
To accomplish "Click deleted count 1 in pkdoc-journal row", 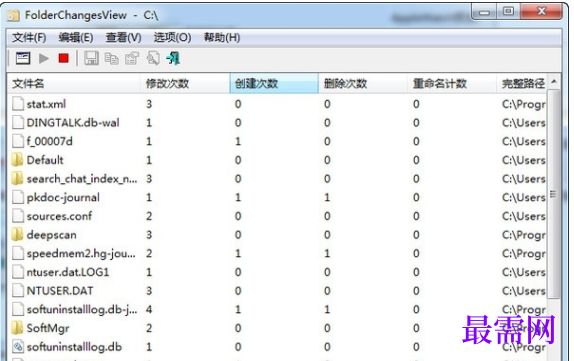I will (x=327, y=197).
